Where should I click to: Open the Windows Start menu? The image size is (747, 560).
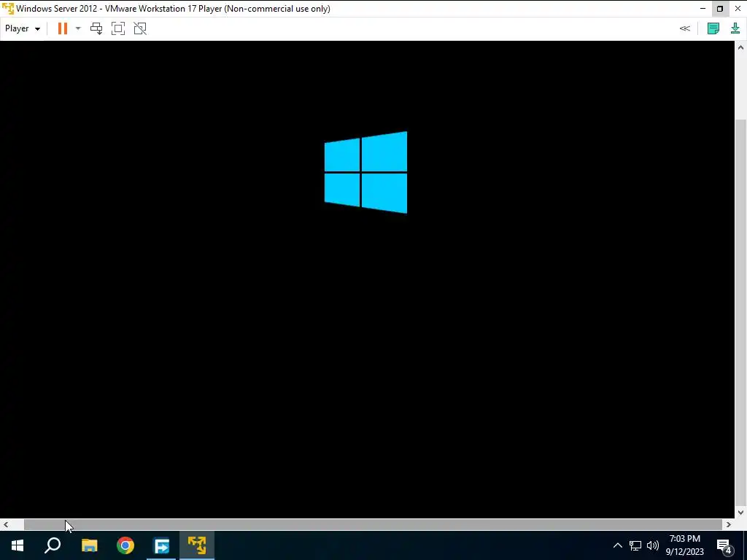(18, 545)
